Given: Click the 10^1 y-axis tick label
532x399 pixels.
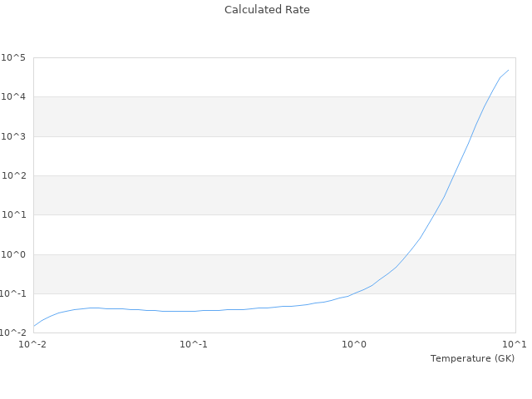Looking at the screenshot, I should (x=14, y=215).
